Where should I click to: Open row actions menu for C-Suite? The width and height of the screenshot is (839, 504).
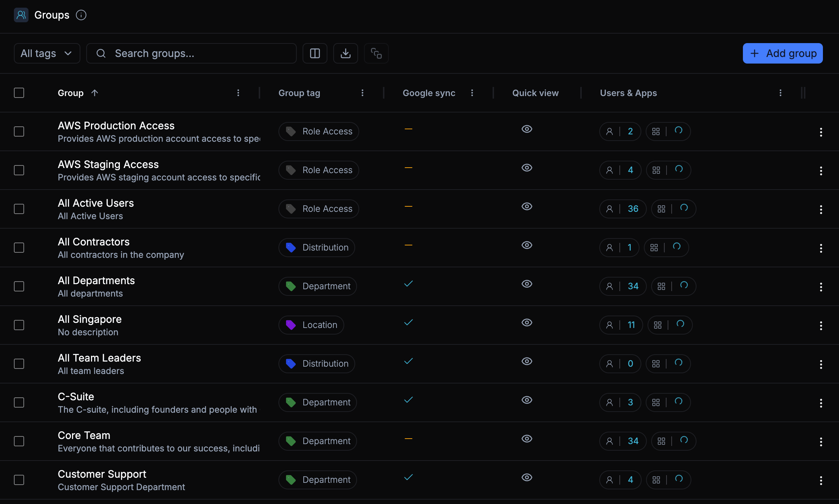[821, 403]
